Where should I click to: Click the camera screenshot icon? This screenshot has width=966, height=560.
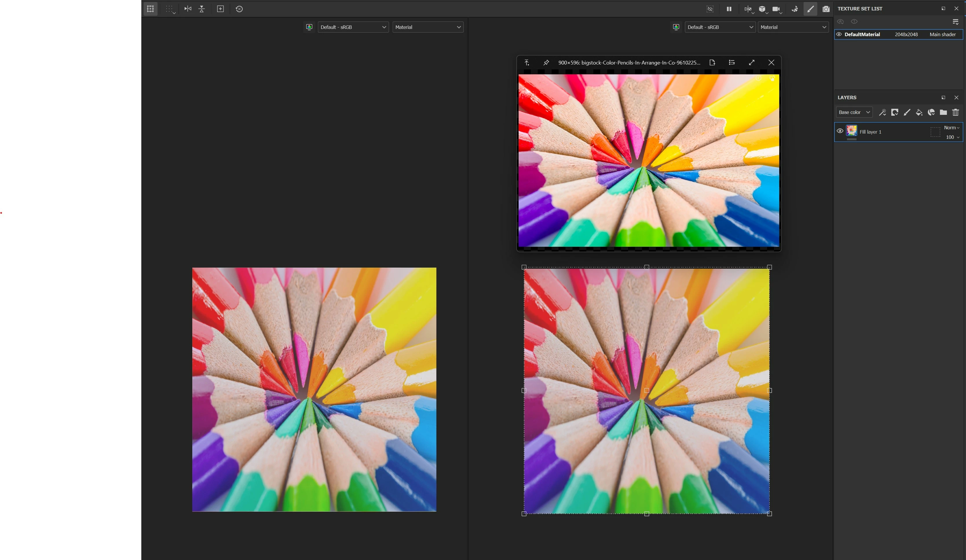click(x=826, y=9)
